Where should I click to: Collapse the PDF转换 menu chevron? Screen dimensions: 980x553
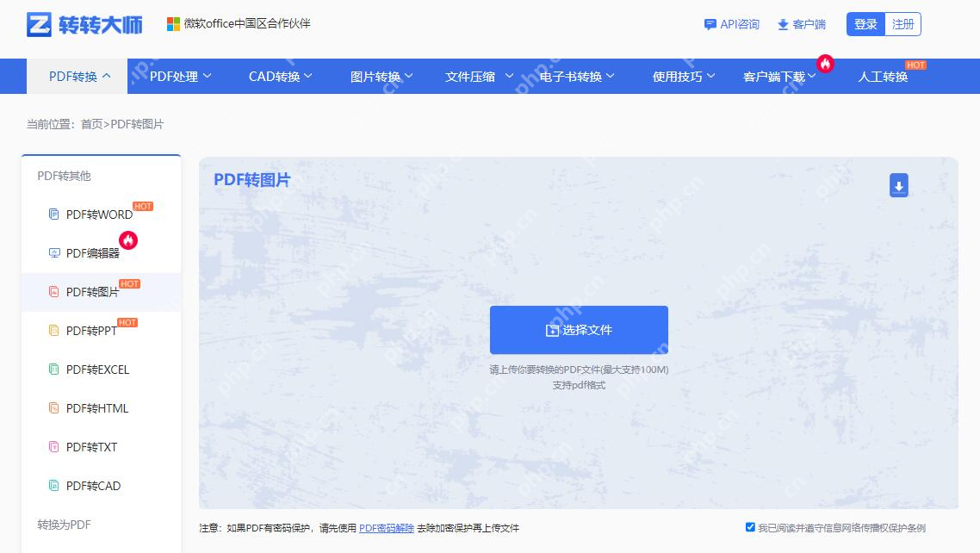tap(107, 75)
